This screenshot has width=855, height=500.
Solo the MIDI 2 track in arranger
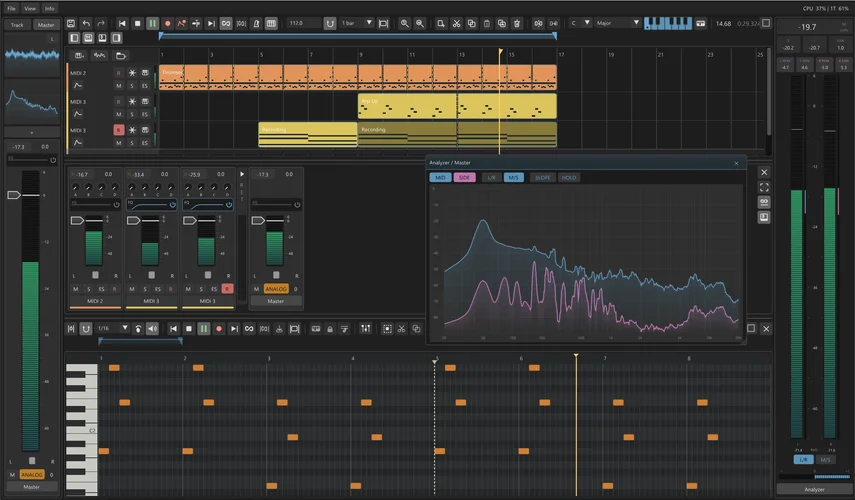(x=131, y=86)
